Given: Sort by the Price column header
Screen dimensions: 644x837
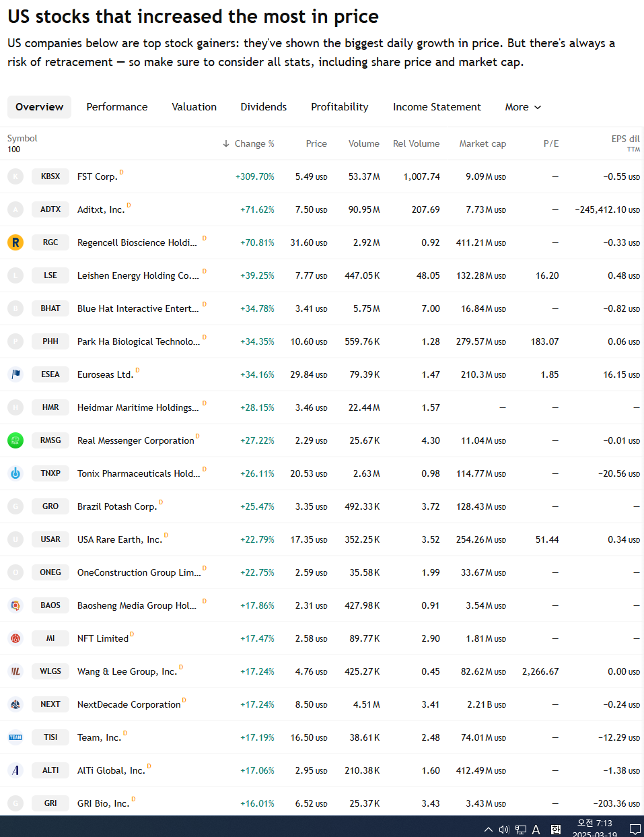Looking at the screenshot, I should coord(316,143).
